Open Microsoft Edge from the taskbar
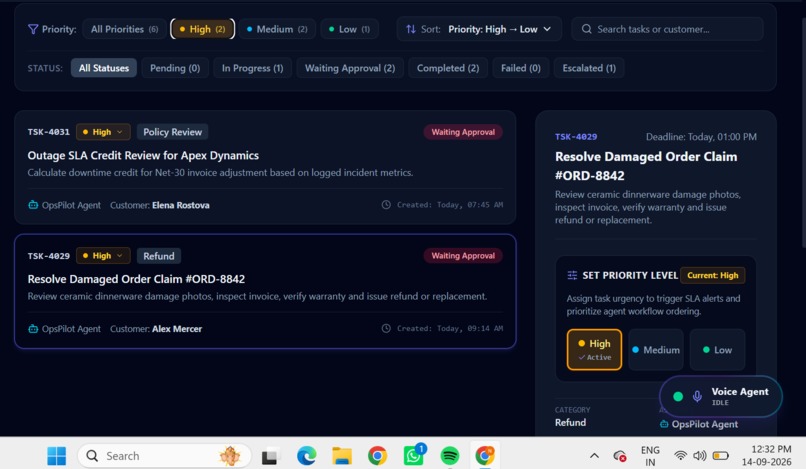The image size is (806, 469). click(306, 456)
